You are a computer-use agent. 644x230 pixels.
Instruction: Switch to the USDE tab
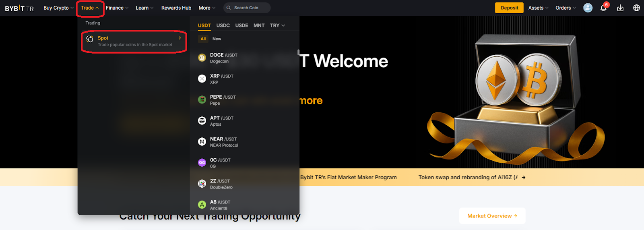[x=242, y=25]
